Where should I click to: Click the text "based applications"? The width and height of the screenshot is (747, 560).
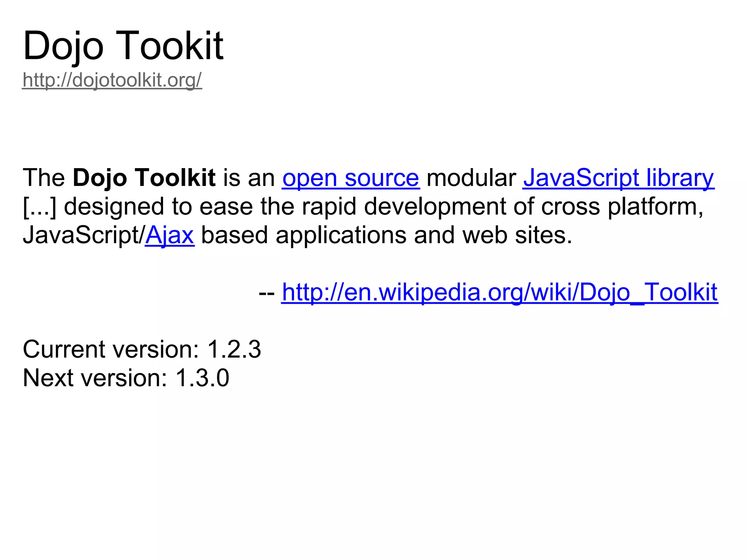tap(303, 235)
